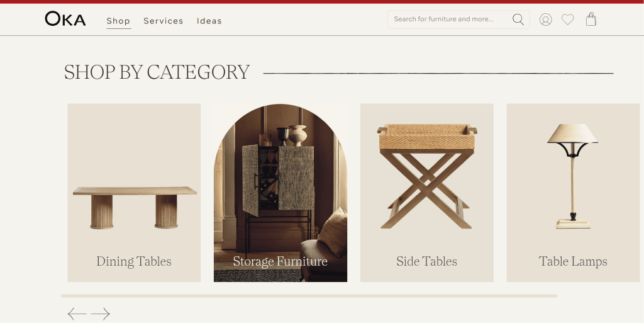The image size is (644, 323).
Task: Click the table lamp image
Action: point(572,176)
